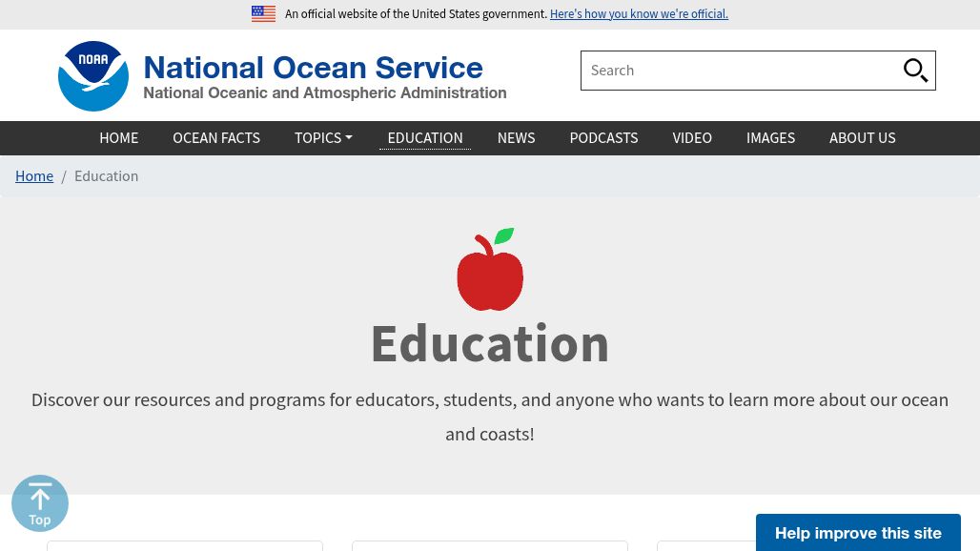The width and height of the screenshot is (980, 551).
Task: Open the IMAGES gallery page
Action: point(770,137)
